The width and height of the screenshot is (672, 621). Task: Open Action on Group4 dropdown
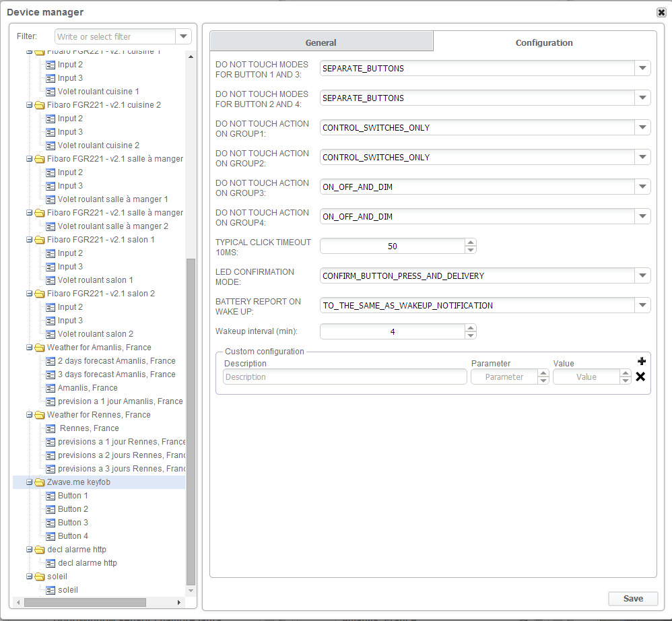coord(642,216)
